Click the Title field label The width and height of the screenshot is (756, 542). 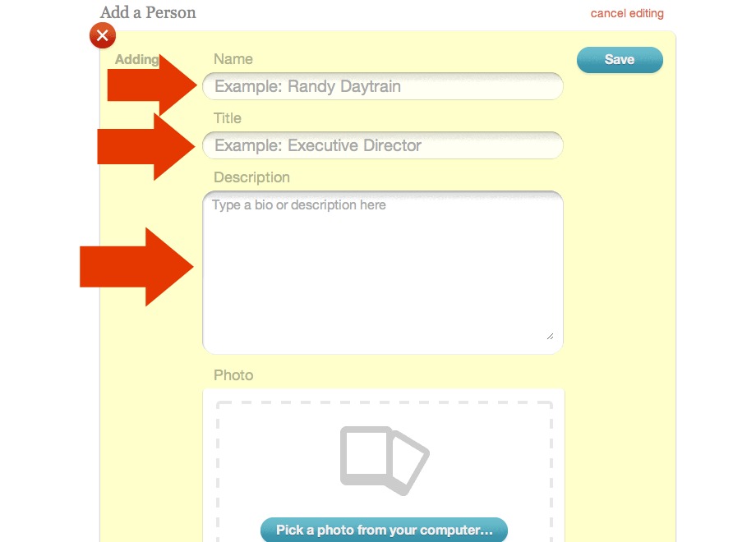pyautogui.click(x=227, y=118)
